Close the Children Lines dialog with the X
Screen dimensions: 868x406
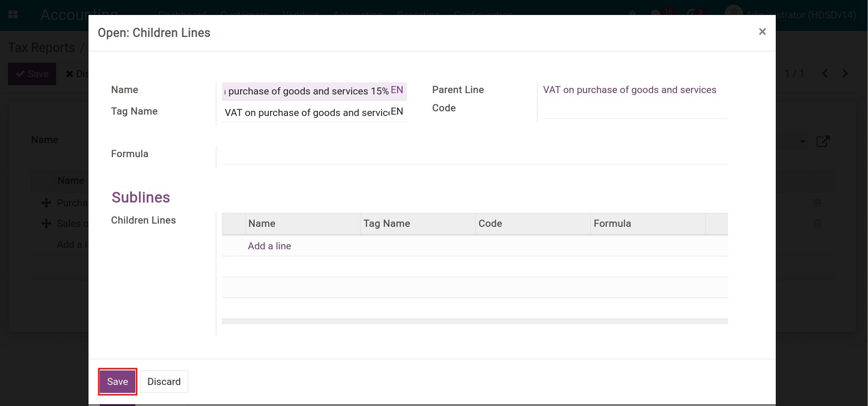pyautogui.click(x=762, y=32)
